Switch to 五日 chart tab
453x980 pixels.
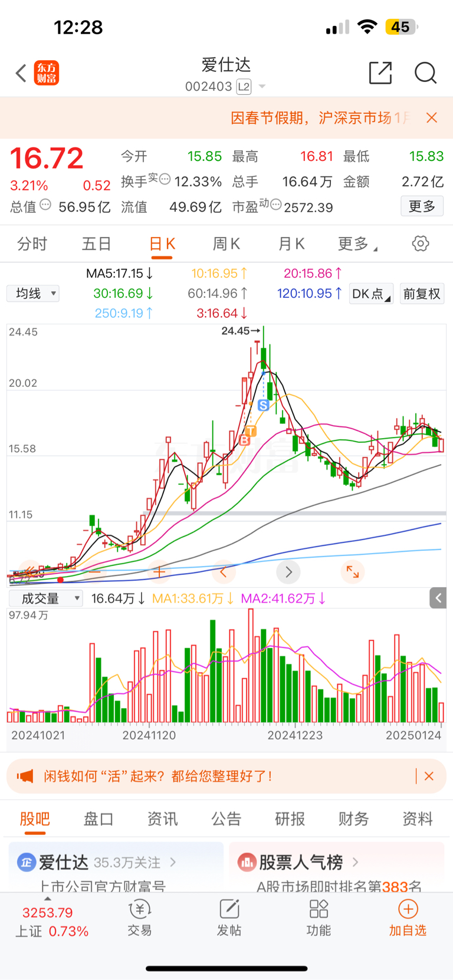pos(97,244)
